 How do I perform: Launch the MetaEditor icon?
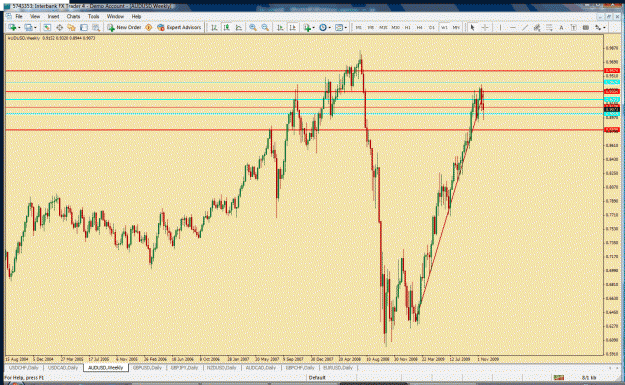click(x=148, y=28)
